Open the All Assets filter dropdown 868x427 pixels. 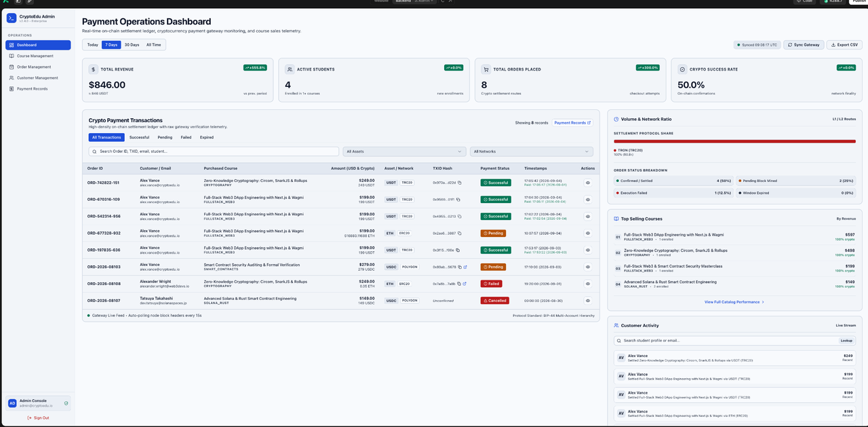[404, 151]
